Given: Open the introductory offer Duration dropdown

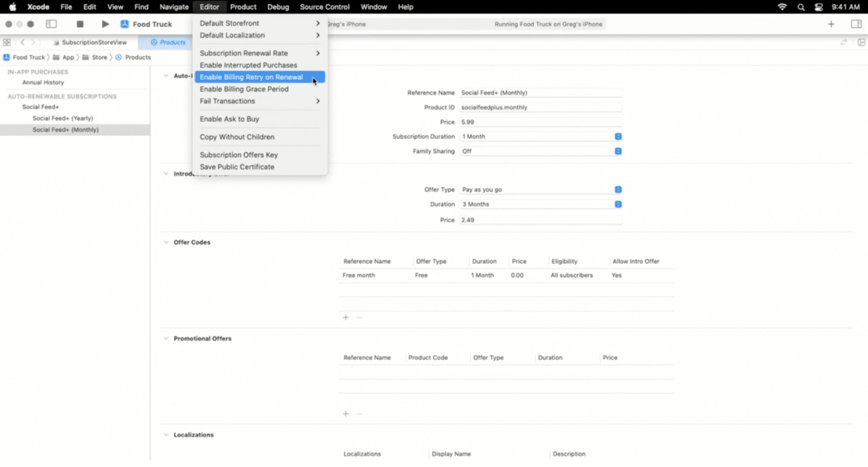Looking at the screenshot, I should [541, 204].
